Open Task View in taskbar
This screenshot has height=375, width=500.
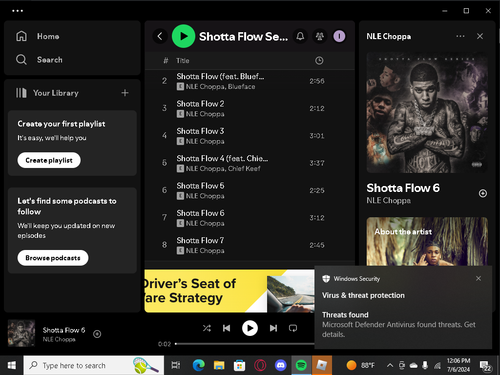click(x=176, y=365)
